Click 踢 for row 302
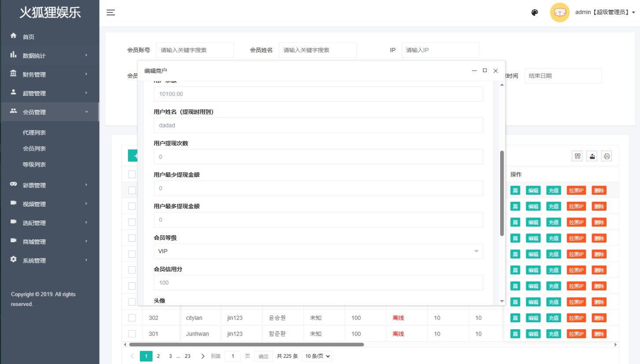640x364 pixels. [x=515, y=318]
